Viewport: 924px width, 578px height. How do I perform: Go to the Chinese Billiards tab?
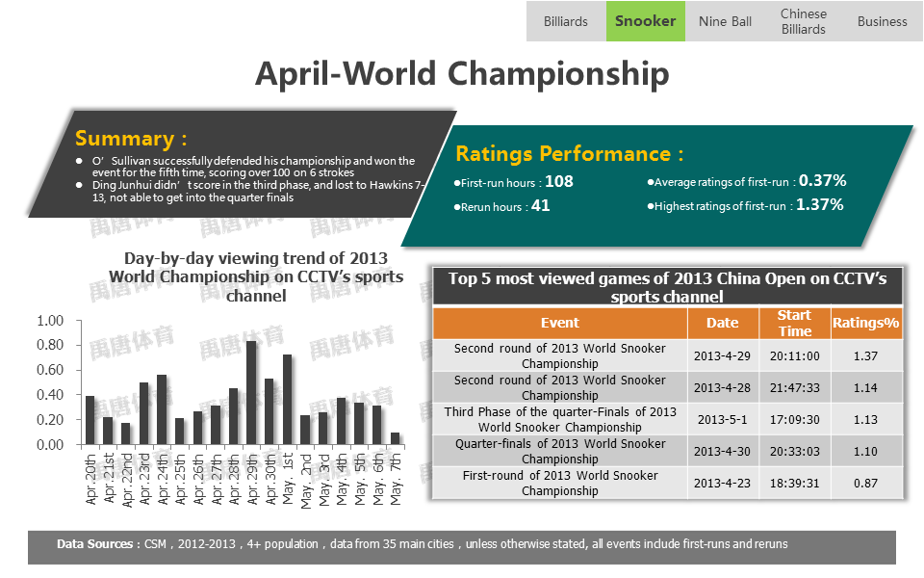[x=803, y=21]
